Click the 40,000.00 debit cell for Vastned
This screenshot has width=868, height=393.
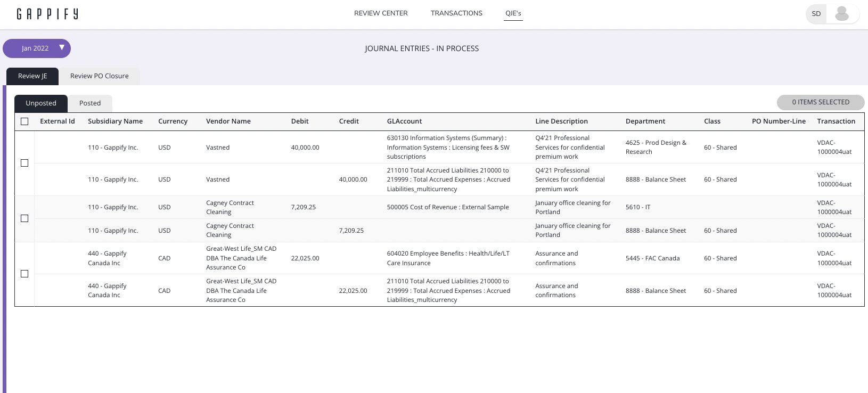305,148
